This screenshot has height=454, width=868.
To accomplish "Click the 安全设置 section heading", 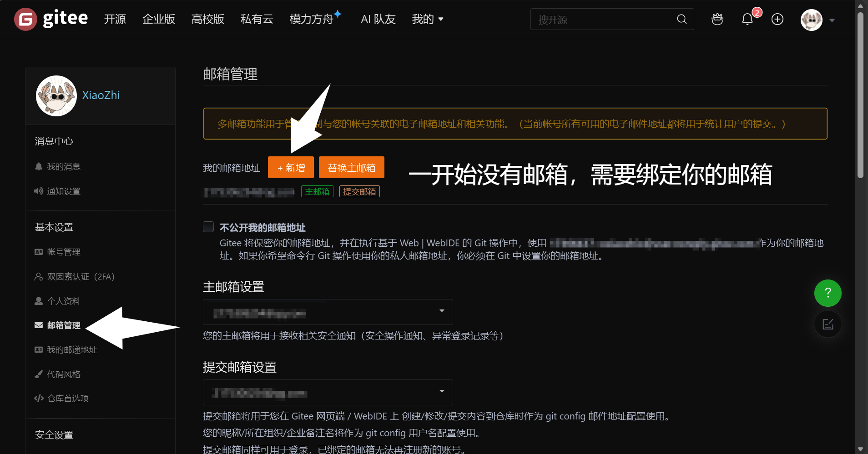I will (x=54, y=435).
